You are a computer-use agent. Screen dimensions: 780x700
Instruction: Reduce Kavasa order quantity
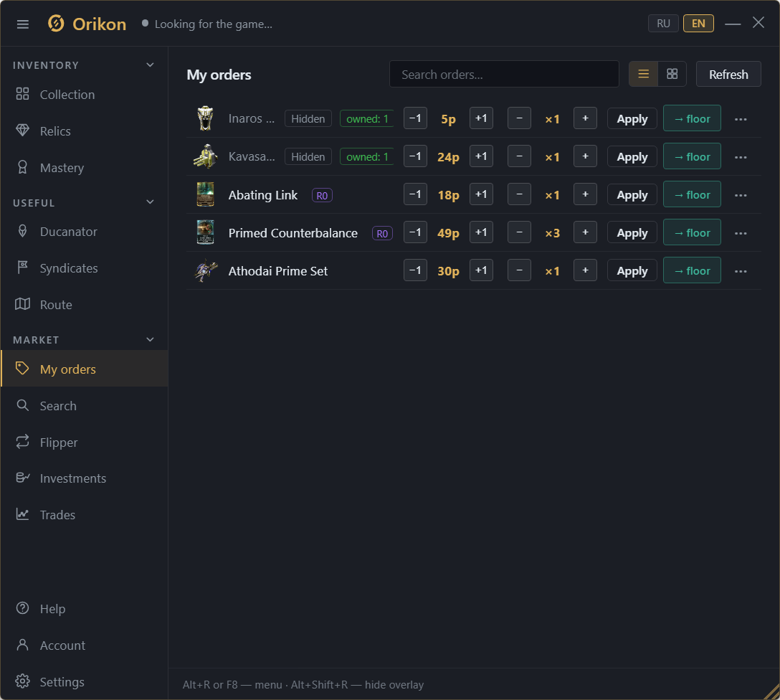[519, 156]
